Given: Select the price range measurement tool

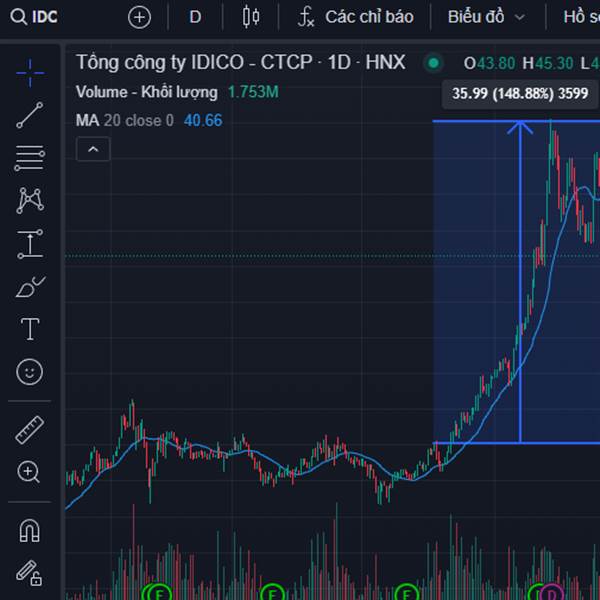Looking at the screenshot, I should pos(30,244).
